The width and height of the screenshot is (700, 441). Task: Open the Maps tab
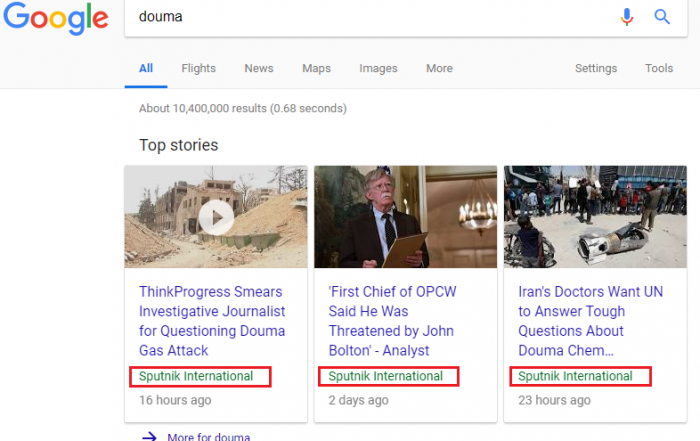317,68
